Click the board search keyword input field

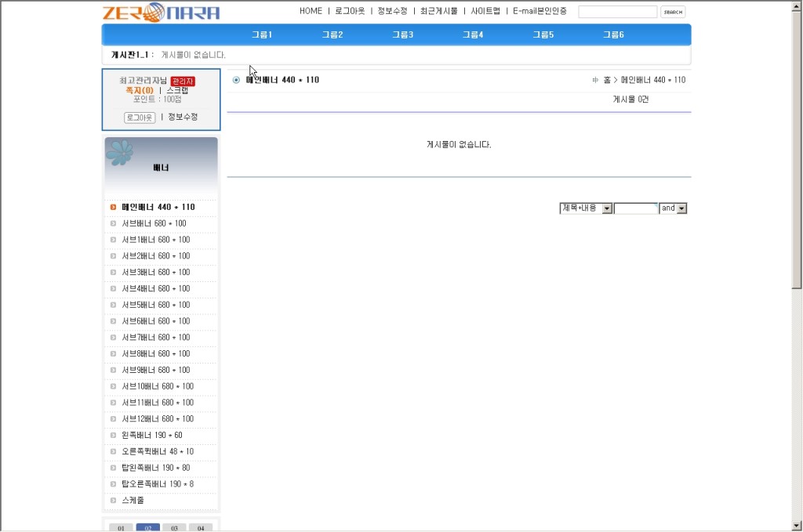pos(635,208)
